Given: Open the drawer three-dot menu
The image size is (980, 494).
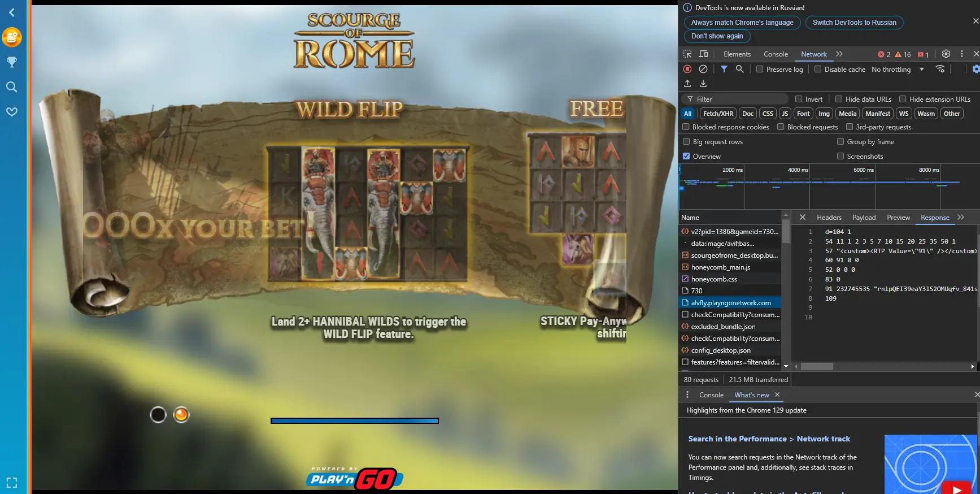Looking at the screenshot, I should coord(687,395).
